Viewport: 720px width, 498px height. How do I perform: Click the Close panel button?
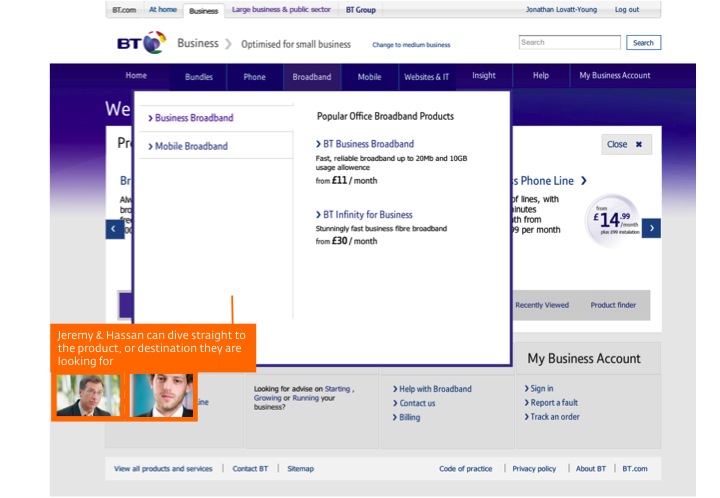[x=626, y=144]
